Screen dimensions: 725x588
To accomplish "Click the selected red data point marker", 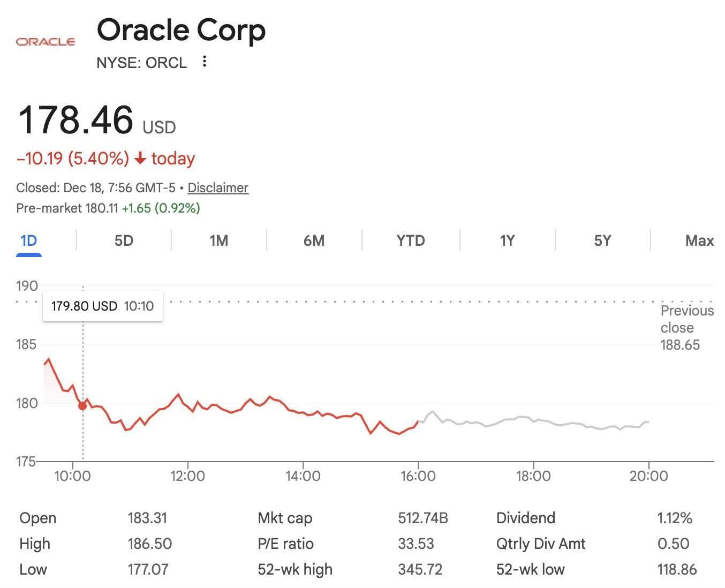I will coord(82,406).
